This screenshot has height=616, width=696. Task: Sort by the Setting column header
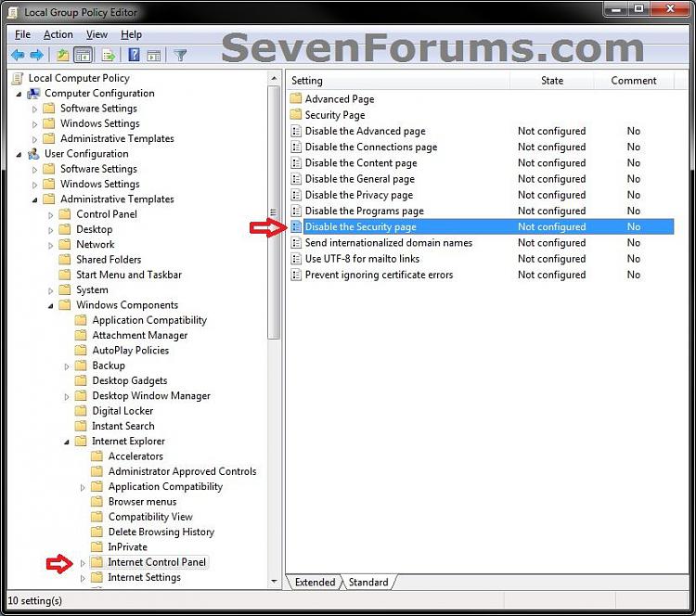[x=398, y=81]
